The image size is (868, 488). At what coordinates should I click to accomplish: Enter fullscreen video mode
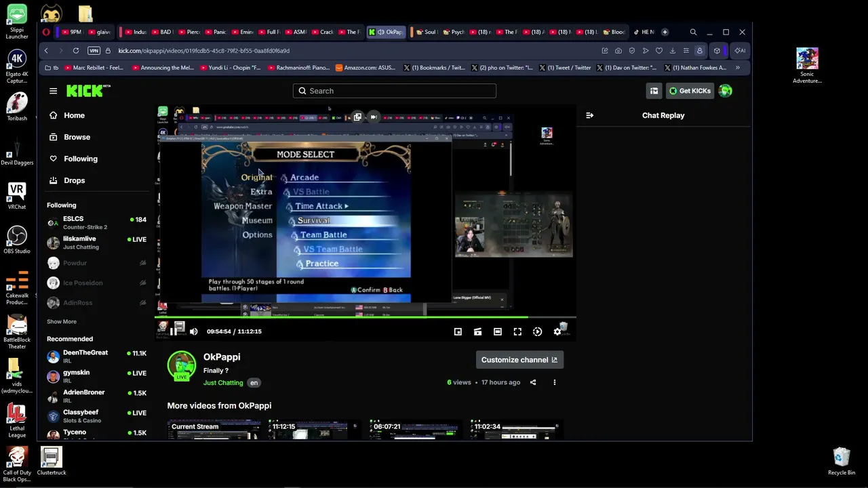(517, 331)
